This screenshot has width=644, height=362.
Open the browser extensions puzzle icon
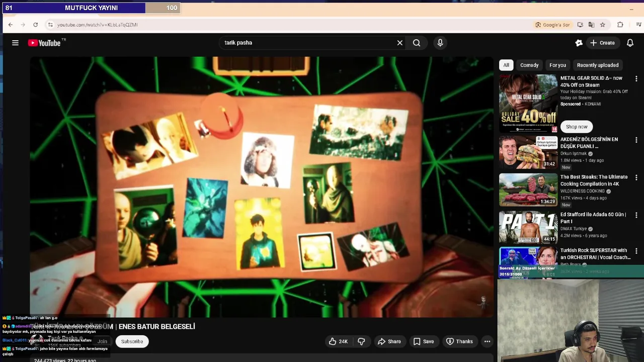620,25
